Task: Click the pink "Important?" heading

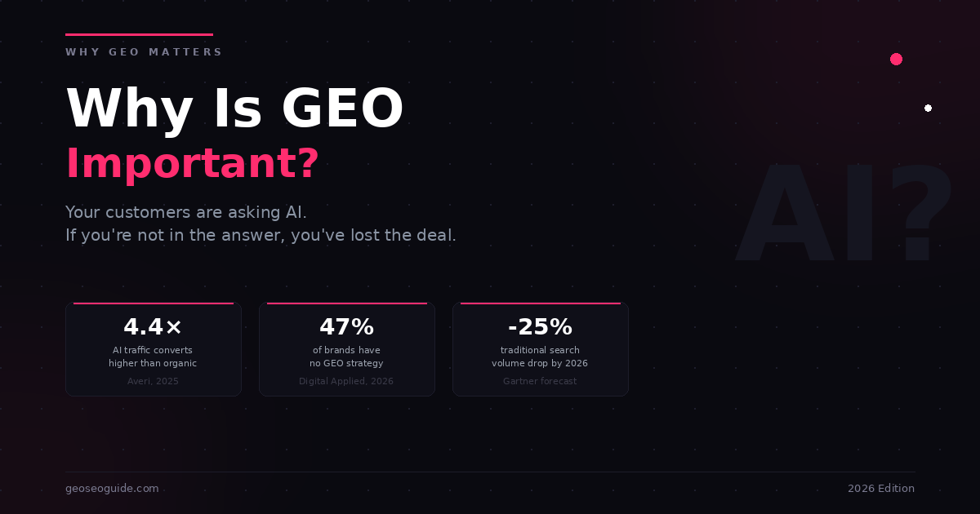Action: 192,163
